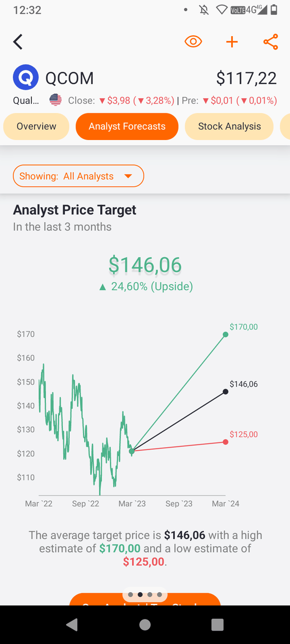
Task: Tap the US flag icon
Action: point(55,100)
